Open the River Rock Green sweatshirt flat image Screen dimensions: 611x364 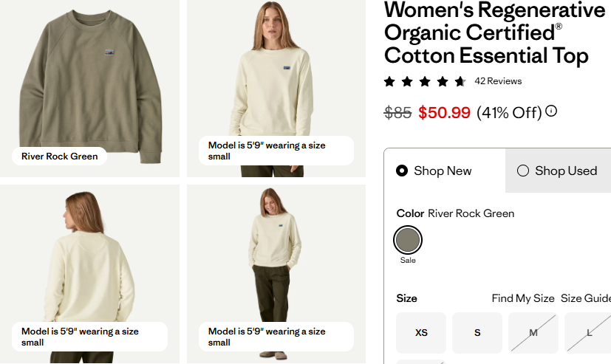point(90,81)
